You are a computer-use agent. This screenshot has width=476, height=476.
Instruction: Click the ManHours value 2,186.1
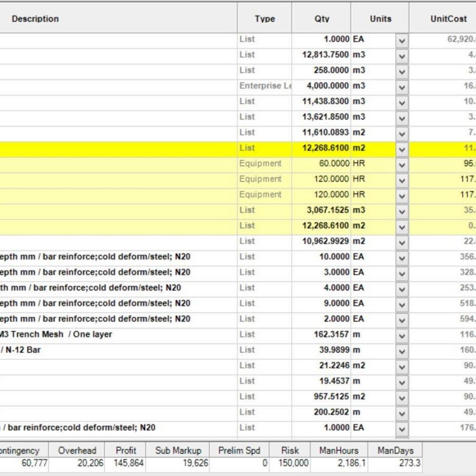[x=339, y=463]
